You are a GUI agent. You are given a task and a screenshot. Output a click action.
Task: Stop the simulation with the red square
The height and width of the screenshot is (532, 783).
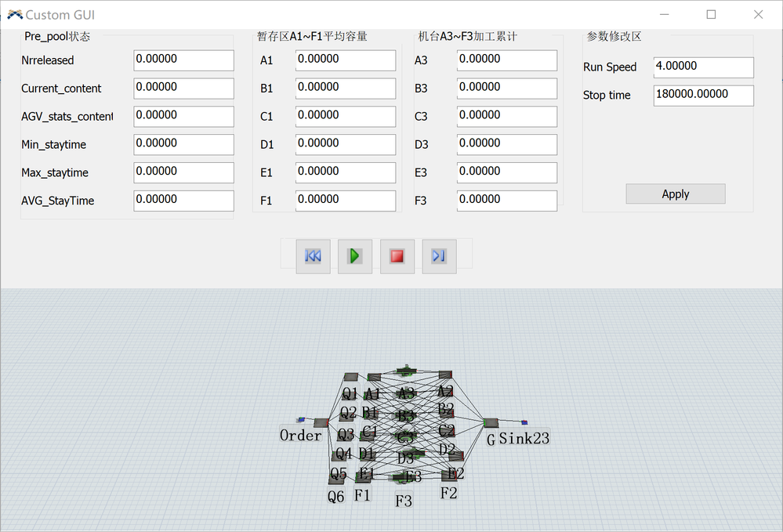[397, 256]
